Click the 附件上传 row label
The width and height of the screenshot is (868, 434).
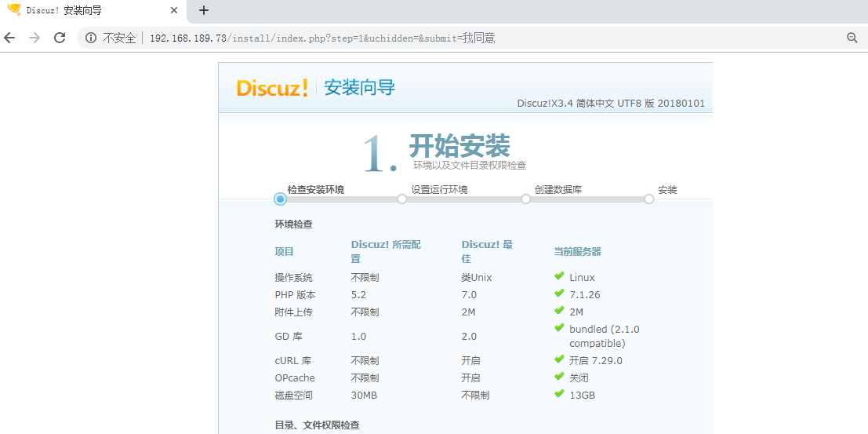point(294,312)
